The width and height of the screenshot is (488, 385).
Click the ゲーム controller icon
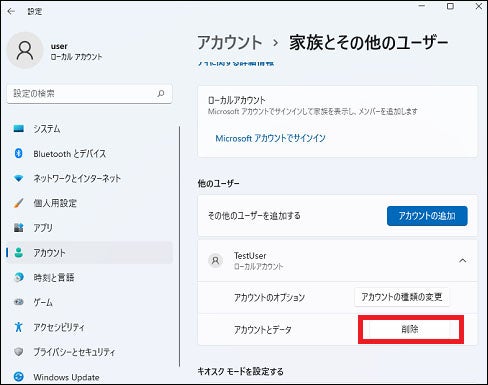[19, 302]
